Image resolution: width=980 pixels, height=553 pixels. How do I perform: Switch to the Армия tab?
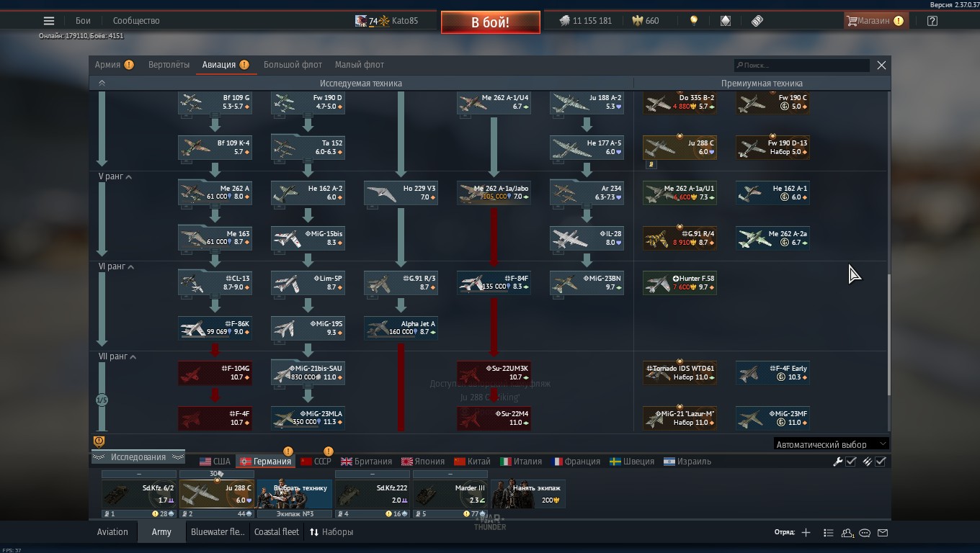107,65
